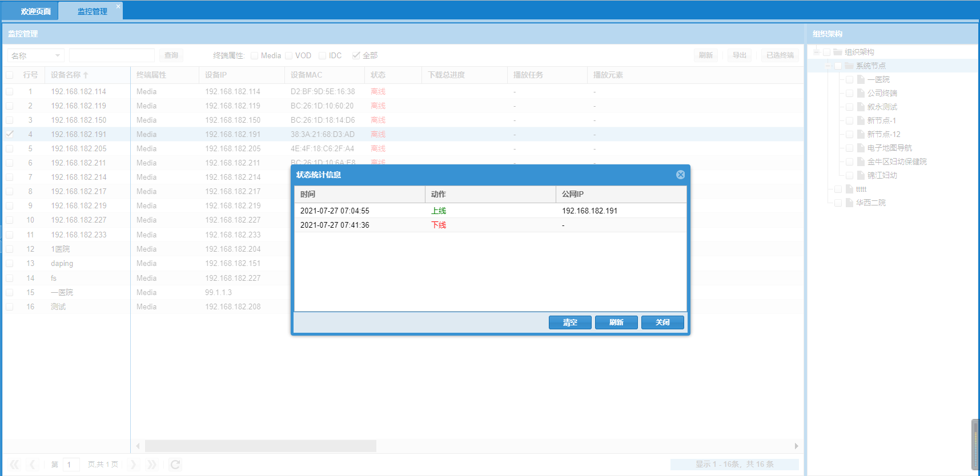Click the file icon beside 公司终端
980x476 pixels.
[861, 93]
